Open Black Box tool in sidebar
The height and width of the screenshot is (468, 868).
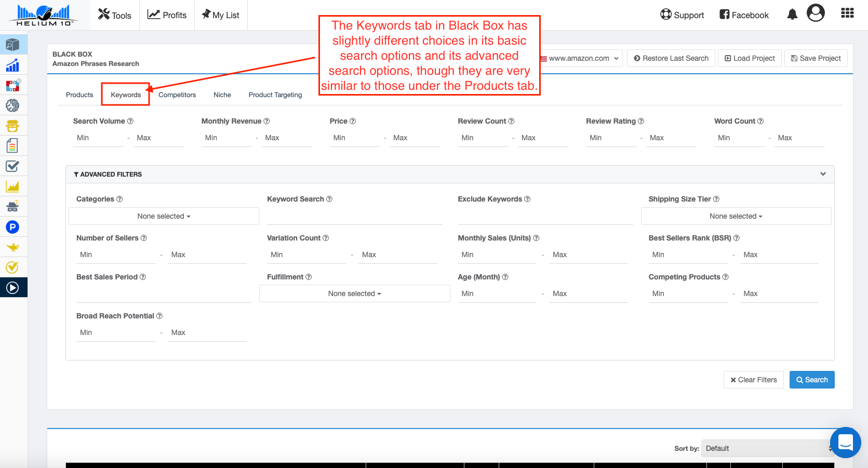coord(12,45)
